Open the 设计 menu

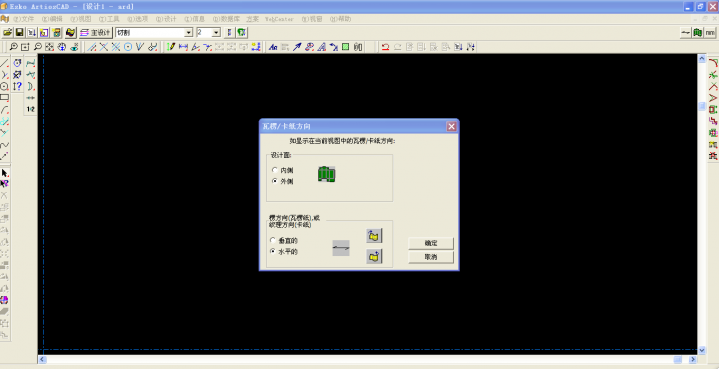[166, 19]
